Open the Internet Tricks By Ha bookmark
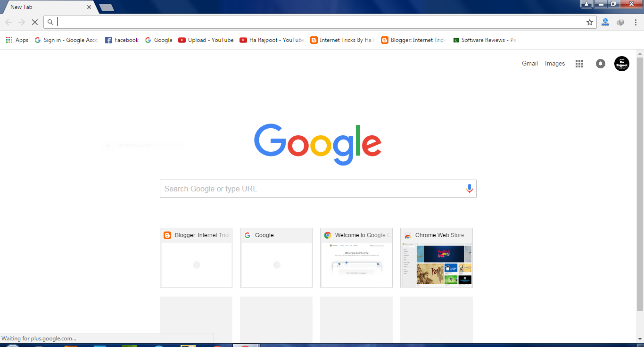Image resolution: width=644 pixels, height=347 pixels. (x=342, y=40)
